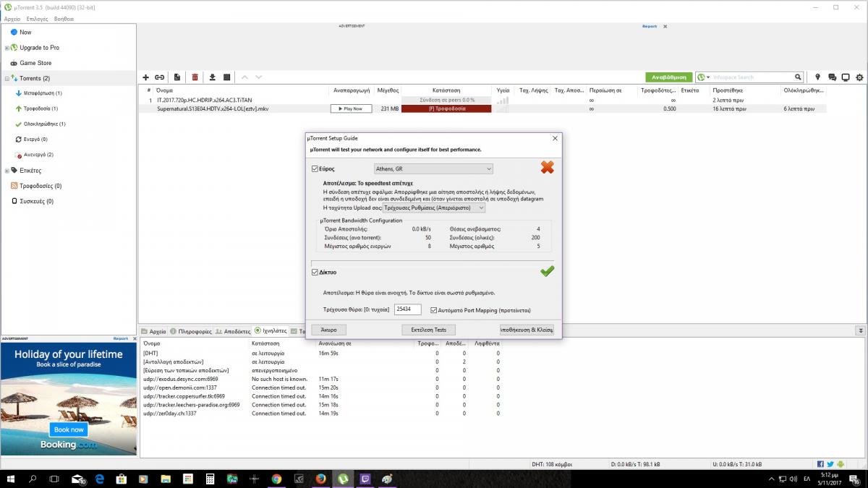Open the Athens, GR location dropdown
The width and height of the screenshot is (868, 488).
click(433, 168)
